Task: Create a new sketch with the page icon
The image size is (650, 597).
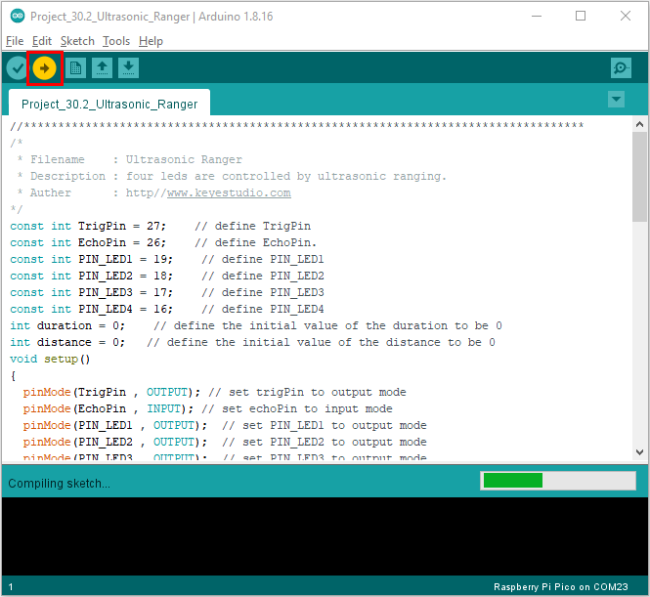Action: pyautogui.click(x=75, y=68)
